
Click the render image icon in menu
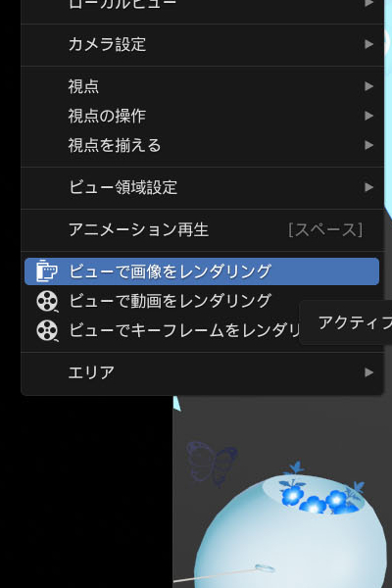[x=46, y=270]
